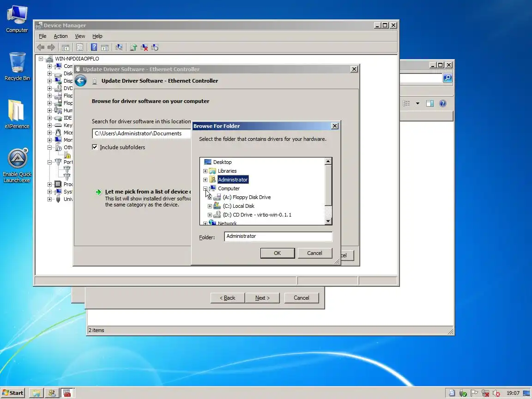Expand the Administrator node in folder tree
This screenshot has width=532, height=399.
click(205, 180)
